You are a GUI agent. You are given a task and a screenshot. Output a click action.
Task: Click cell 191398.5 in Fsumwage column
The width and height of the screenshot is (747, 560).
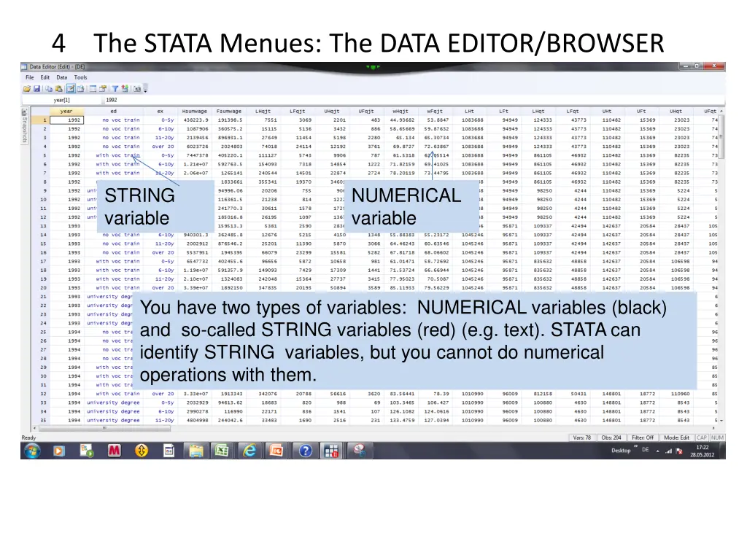[228, 120]
